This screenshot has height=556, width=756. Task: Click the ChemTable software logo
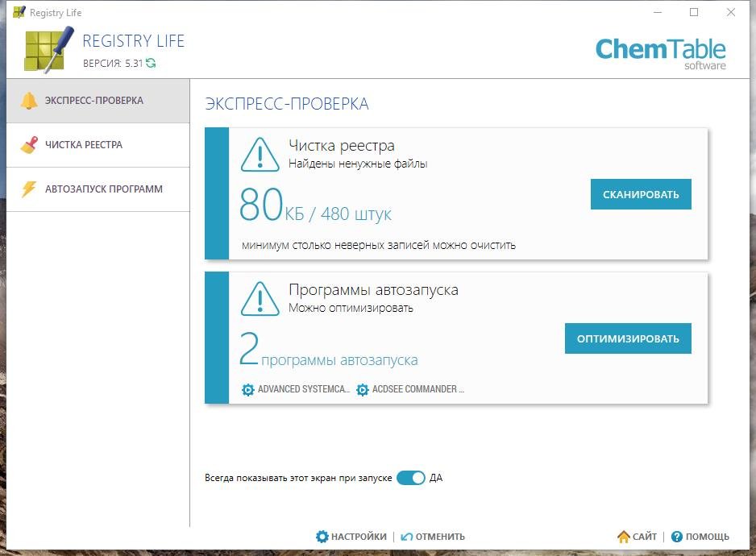[661, 54]
